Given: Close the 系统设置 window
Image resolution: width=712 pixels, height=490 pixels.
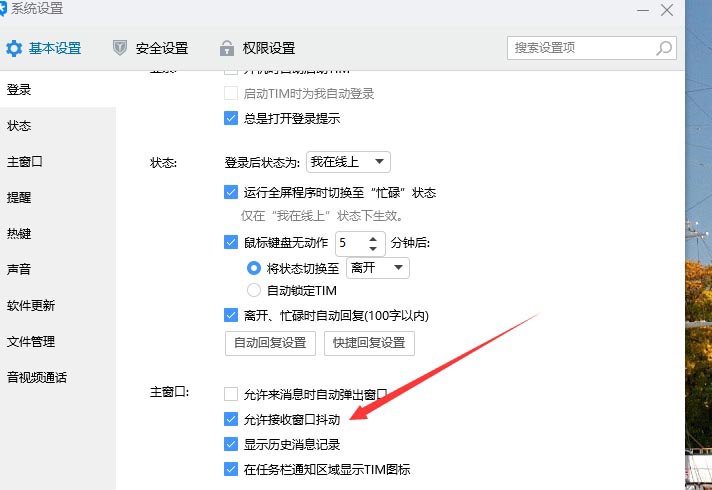Looking at the screenshot, I should click(667, 10).
